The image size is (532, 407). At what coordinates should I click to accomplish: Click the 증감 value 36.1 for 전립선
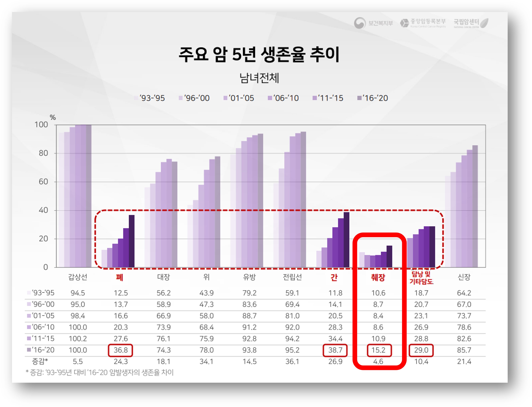292,361
